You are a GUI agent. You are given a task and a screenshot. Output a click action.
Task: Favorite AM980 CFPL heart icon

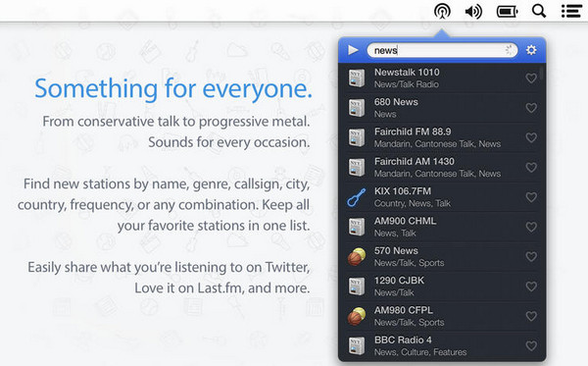click(531, 316)
